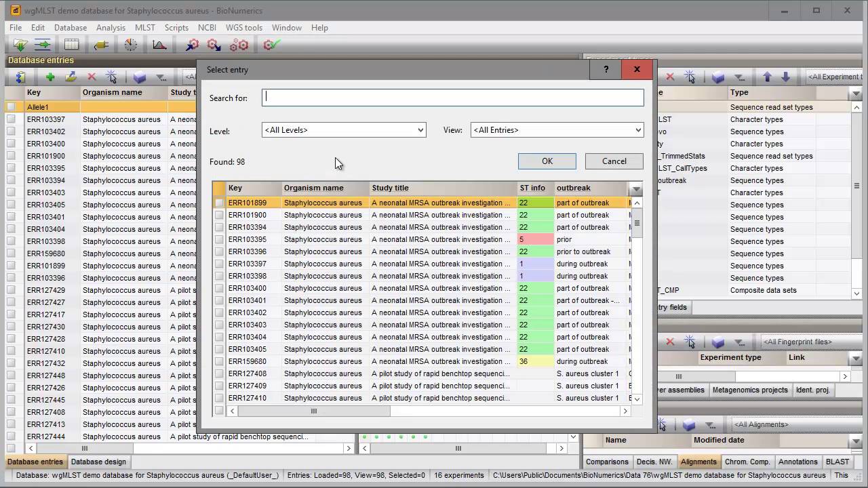Switch to the Database design tab
This screenshot has height=488, width=868.
point(98,462)
